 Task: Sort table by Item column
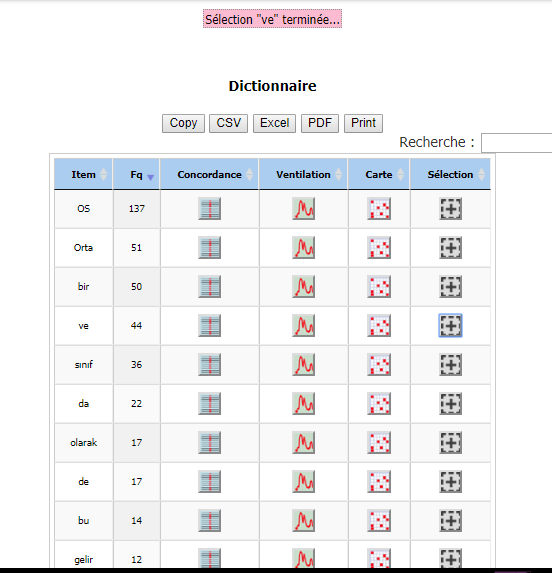pyautogui.click(x=83, y=174)
